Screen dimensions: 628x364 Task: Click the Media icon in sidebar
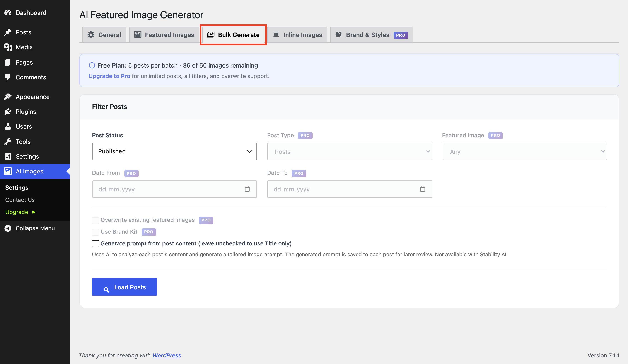(8, 47)
